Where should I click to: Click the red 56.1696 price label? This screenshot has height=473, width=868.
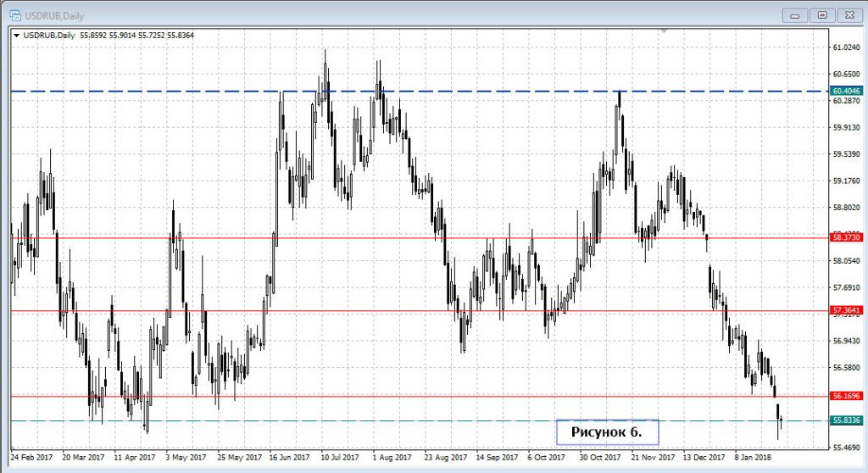click(847, 396)
